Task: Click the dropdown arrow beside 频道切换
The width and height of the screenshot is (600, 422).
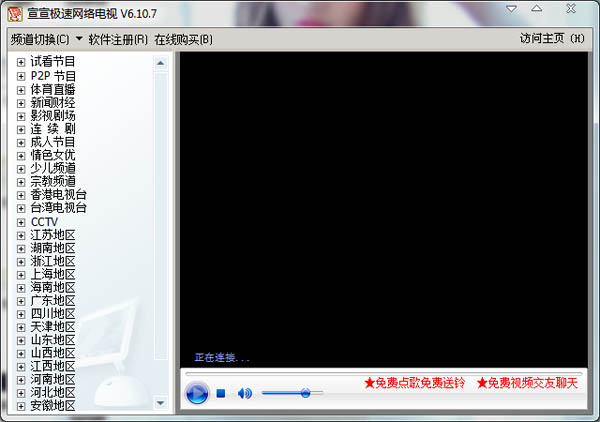Action: pyautogui.click(x=78, y=40)
